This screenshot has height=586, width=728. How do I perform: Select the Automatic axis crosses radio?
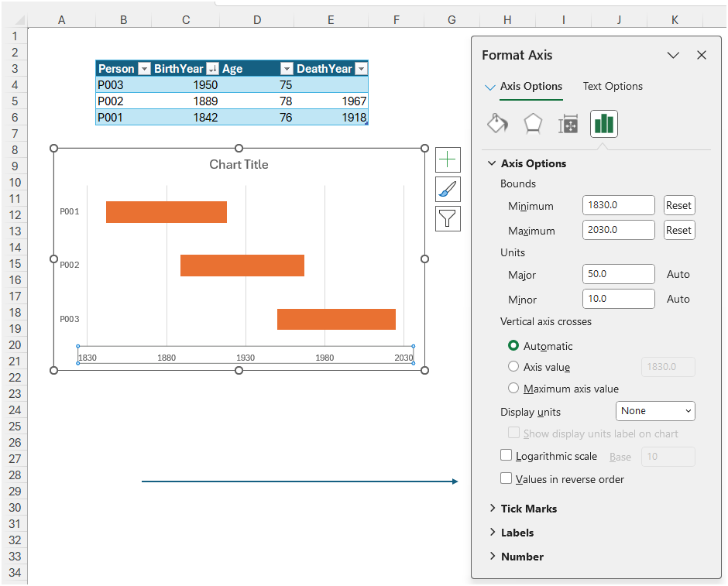click(x=513, y=346)
